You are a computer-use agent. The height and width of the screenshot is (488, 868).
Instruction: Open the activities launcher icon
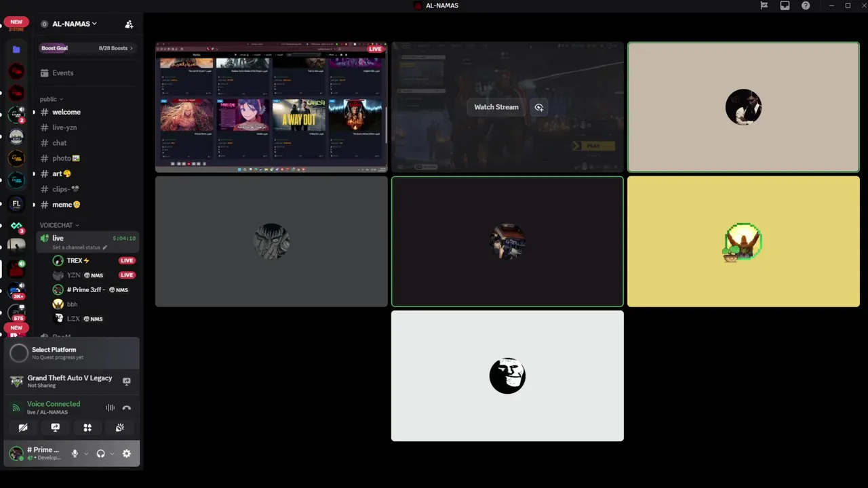[87, 428]
